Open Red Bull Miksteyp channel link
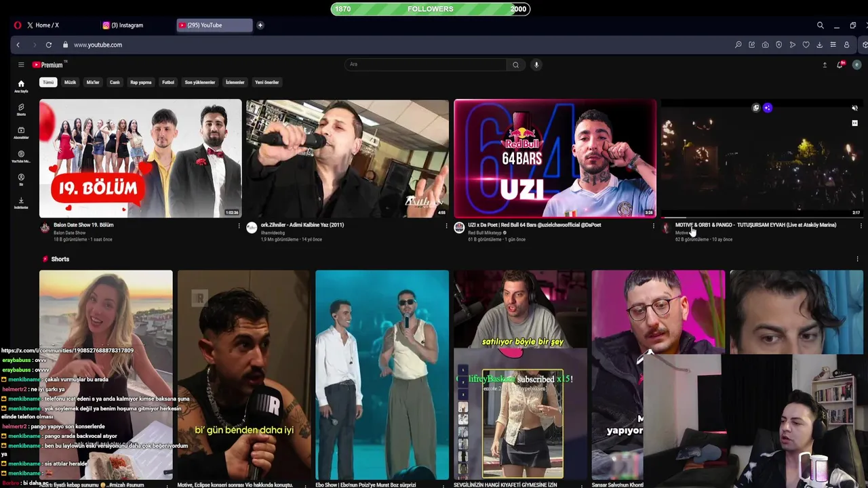The height and width of the screenshot is (488, 868). click(485, 232)
